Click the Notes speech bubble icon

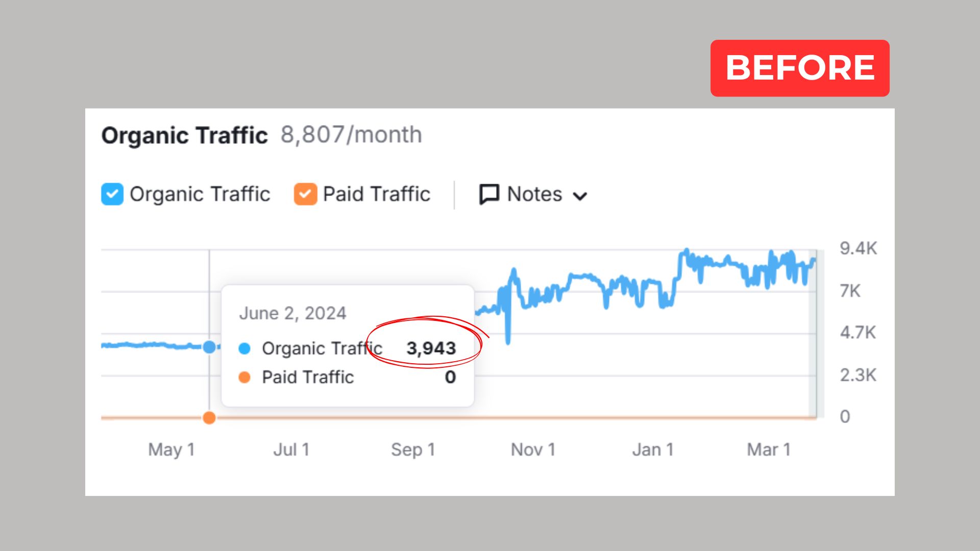[x=489, y=194]
